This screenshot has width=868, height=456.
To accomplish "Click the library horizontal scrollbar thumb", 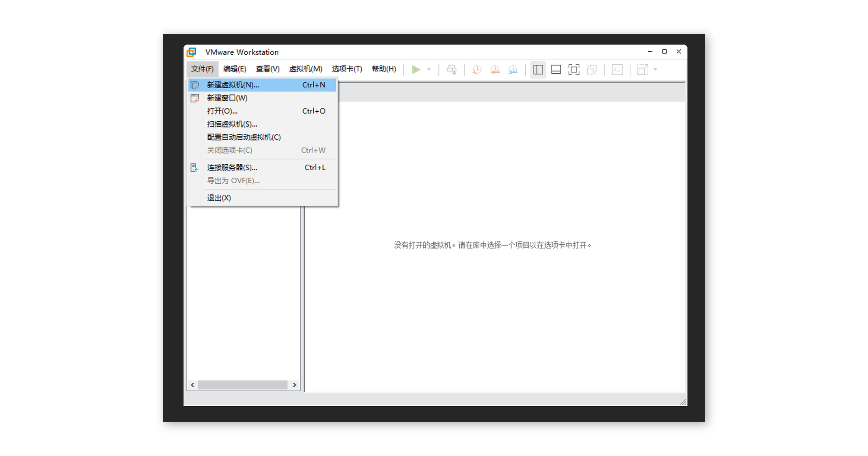I will click(242, 385).
